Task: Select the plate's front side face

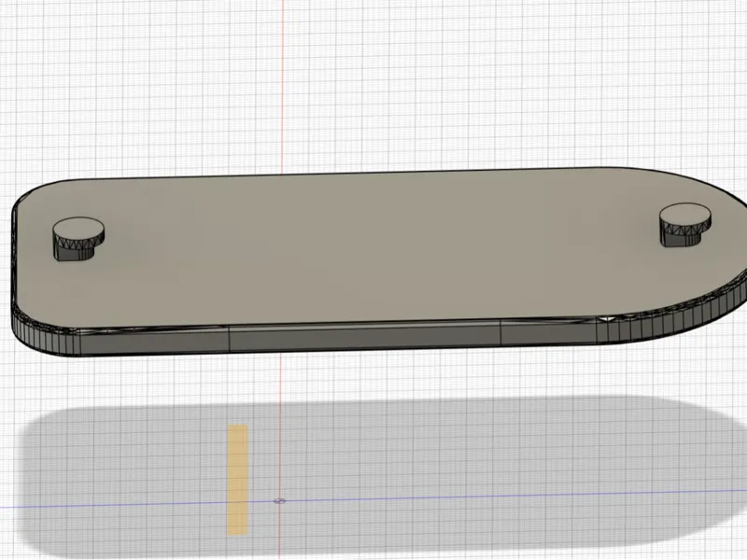Action: pyautogui.click(x=364, y=336)
